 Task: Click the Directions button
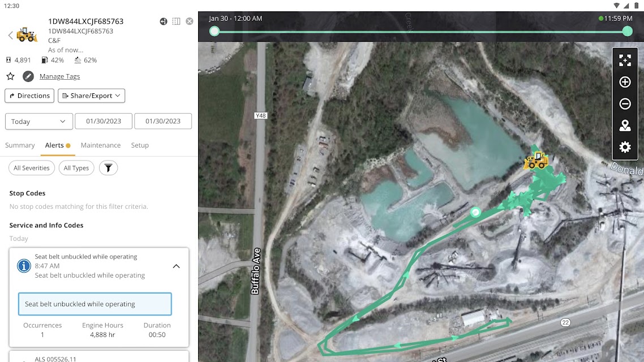click(x=29, y=96)
